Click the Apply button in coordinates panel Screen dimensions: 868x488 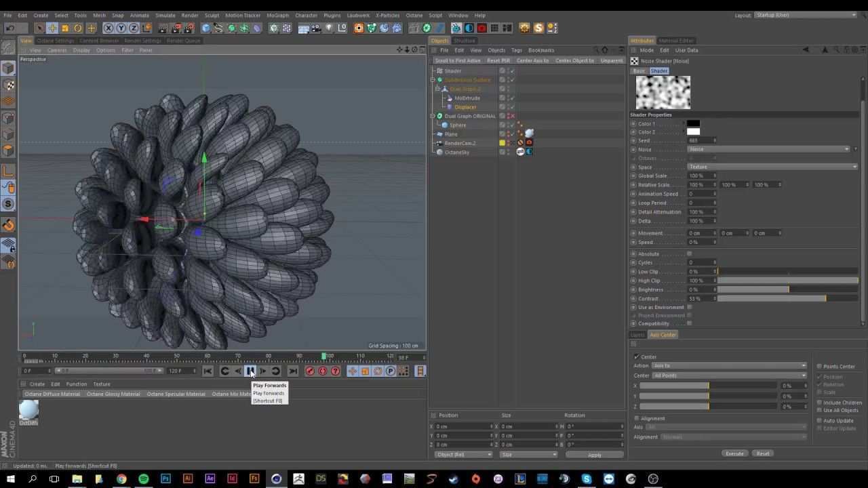coord(594,455)
